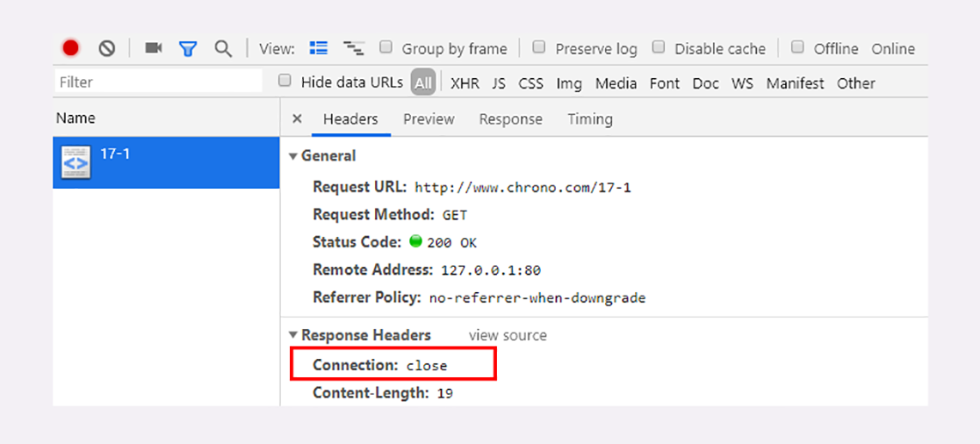Open the Timing tab
This screenshot has width=980, height=444.
(590, 119)
